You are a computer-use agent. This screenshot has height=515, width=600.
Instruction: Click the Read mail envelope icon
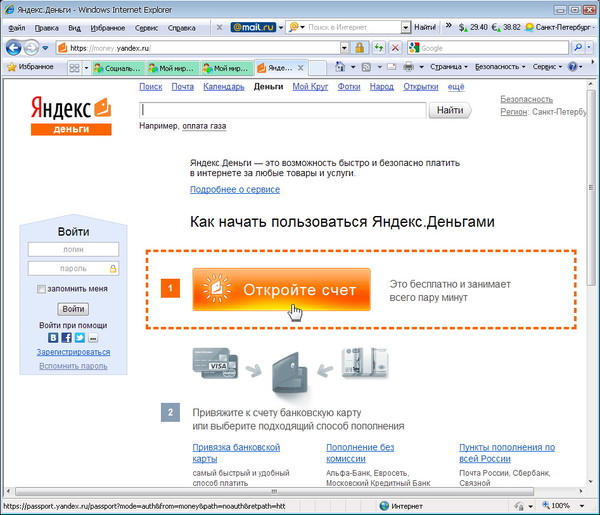tap(391, 67)
